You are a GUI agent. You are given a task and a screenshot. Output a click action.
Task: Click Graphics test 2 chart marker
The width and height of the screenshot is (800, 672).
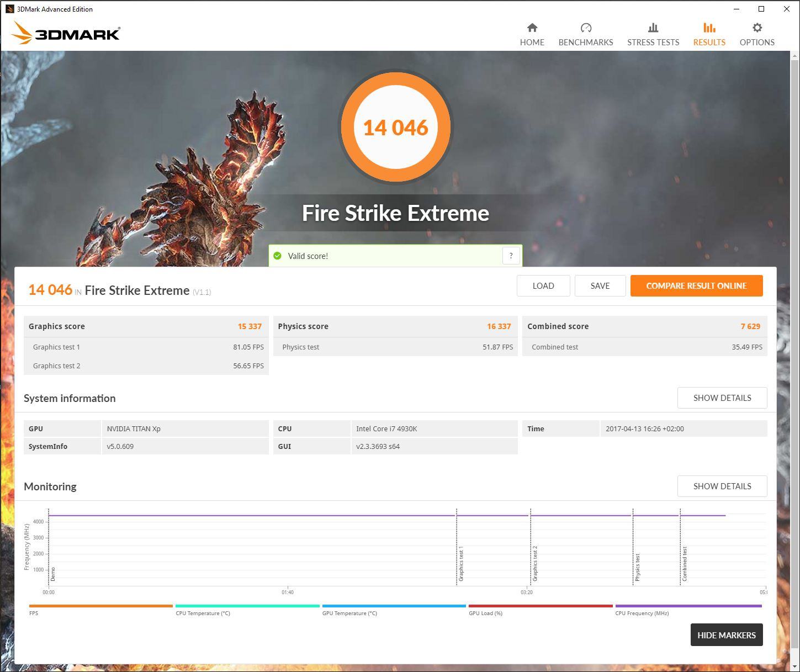[535, 564]
